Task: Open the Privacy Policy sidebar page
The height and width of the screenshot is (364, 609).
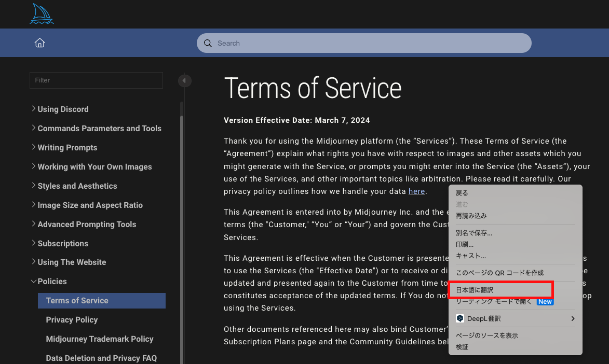Action: (x=72, y=320)
